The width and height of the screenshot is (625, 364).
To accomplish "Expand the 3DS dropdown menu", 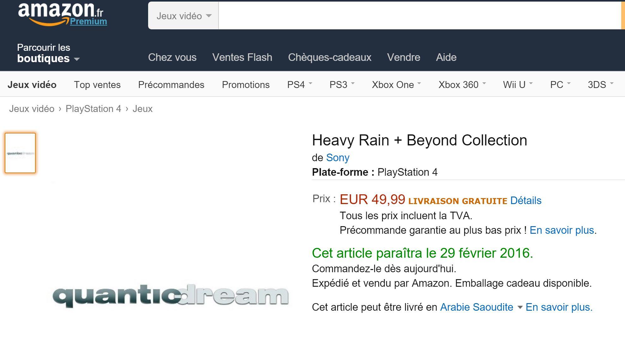I will click(600, 85).
